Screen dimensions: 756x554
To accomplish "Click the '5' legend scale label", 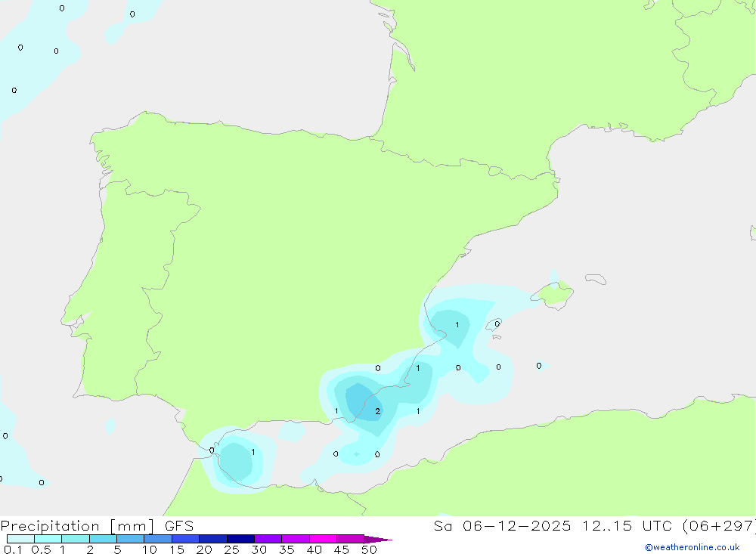I will pyautogui.click(x=117, y=549).
